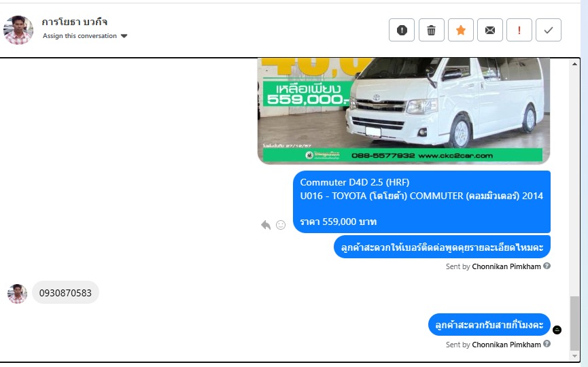Click the vertical scrollbar thumb
The height and width of the screenshot is (367, 588).
pyautogui.click(x=574, y=323)
